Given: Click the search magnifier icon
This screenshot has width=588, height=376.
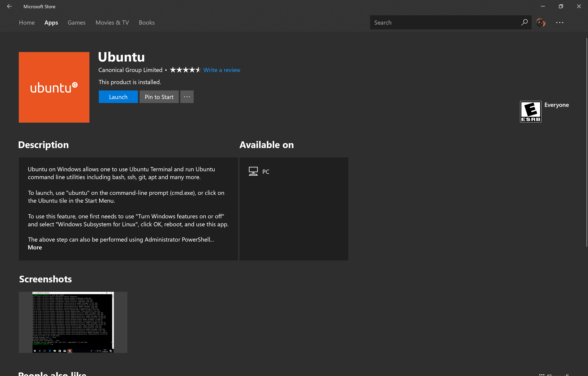Looking at the screenshot, I should pyautogui.click(x=524, y=23).
